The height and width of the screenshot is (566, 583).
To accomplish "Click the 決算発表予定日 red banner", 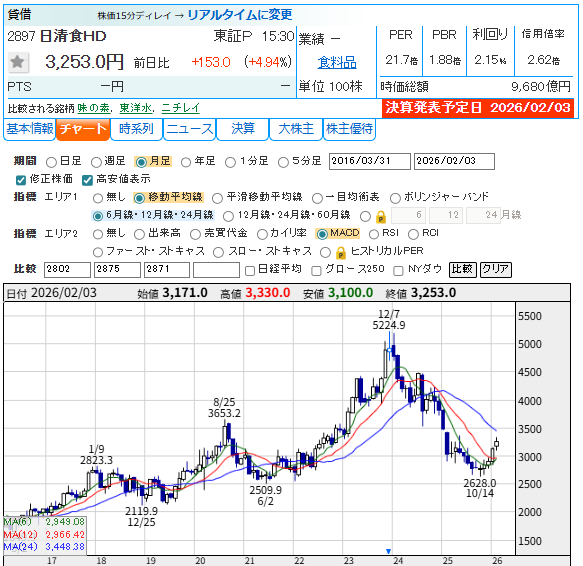I will (x=478, y=108).
